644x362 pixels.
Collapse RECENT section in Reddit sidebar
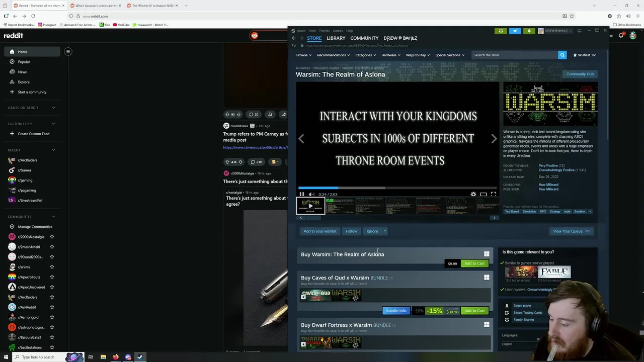tap(53, 150)
